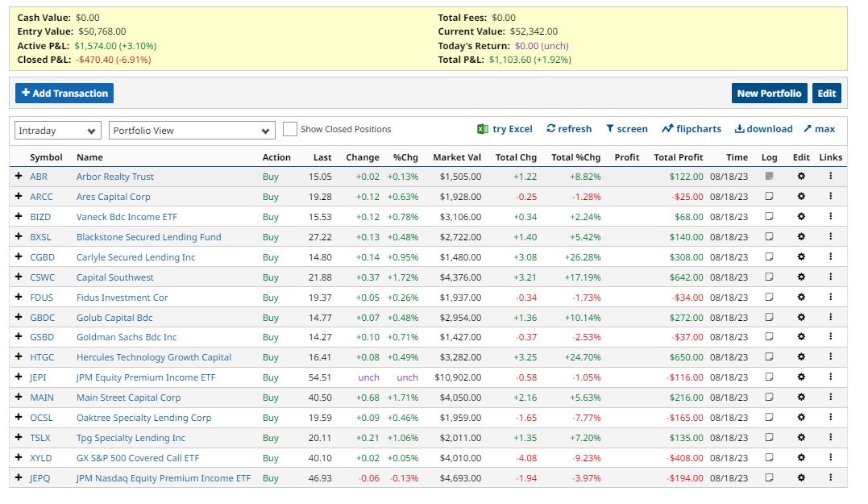Open the Portfolio View dropdown
Screen dimensions: 868x504
pos(192,131)
